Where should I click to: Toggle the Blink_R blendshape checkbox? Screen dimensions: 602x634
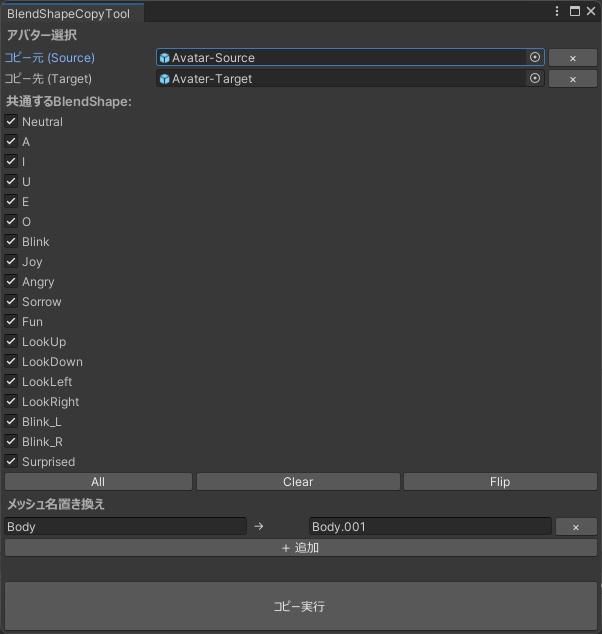[x=11, y=442]
